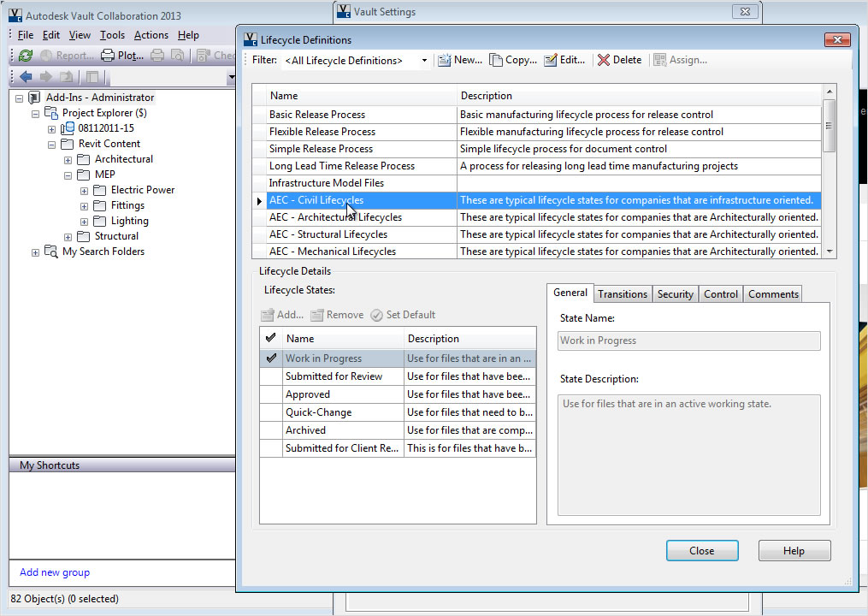This screenshot has height=616, width=868.
Task: Switch to the Control tab
Action: point(721,294)
